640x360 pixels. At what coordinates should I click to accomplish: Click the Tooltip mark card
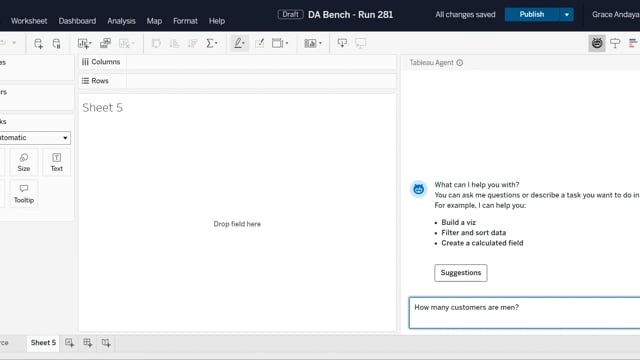coord(24,194)
